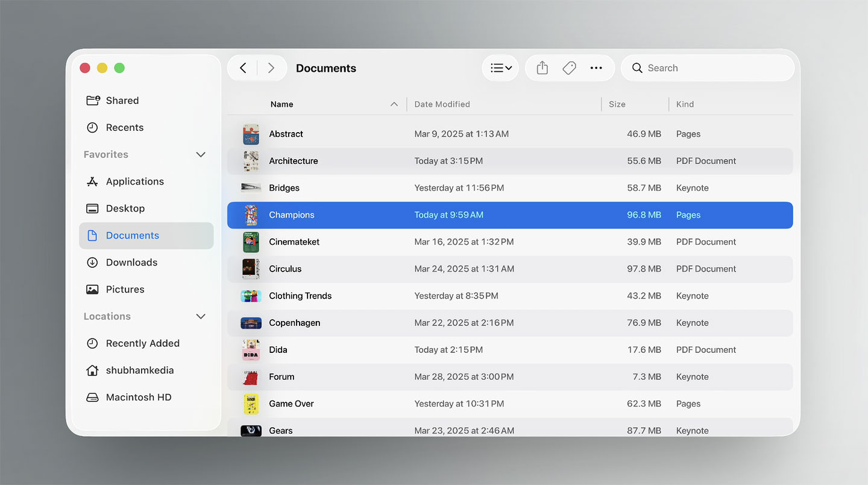Select the Dida file name
The image size is (868, 485).
pos(278,350)
